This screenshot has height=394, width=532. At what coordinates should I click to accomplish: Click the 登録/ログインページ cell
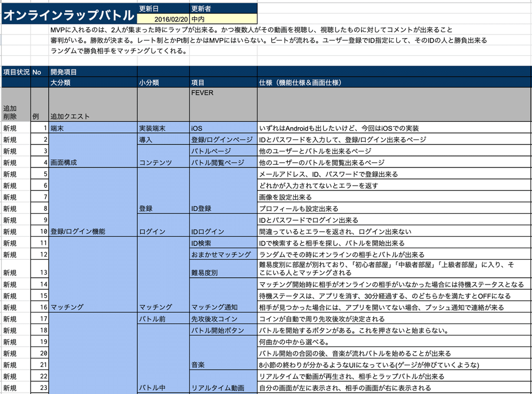coord(223,139)
